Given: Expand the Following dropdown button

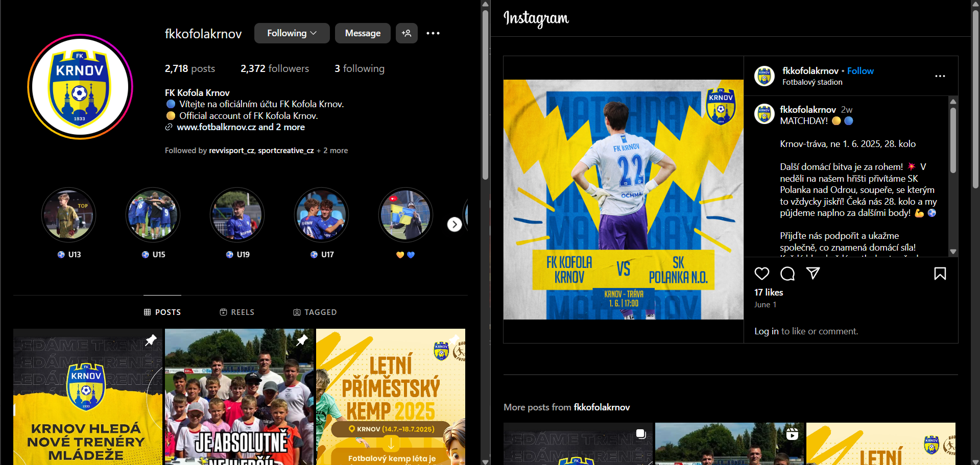Looking at the screenshot, I should pos(292,33).
